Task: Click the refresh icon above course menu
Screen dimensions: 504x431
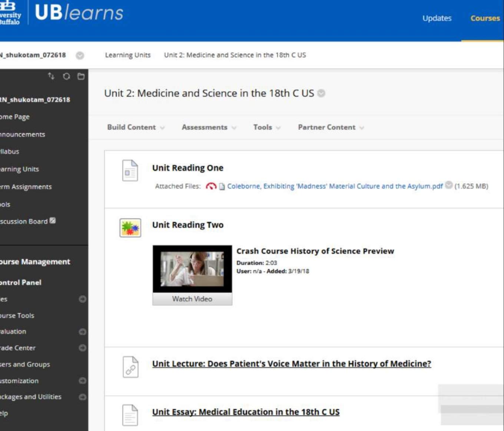Action: click(x=66, y=76)
